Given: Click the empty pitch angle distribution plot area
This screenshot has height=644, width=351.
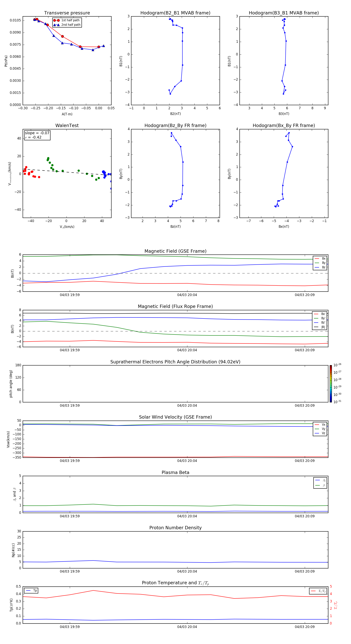Looking at the screenshot, I should tap(175, 384).
